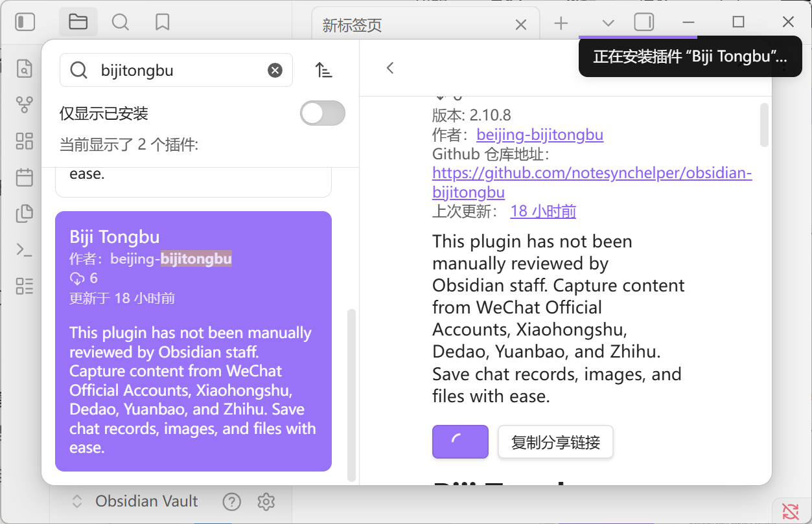Open graph view from the ribbon

tap(25, 105)
